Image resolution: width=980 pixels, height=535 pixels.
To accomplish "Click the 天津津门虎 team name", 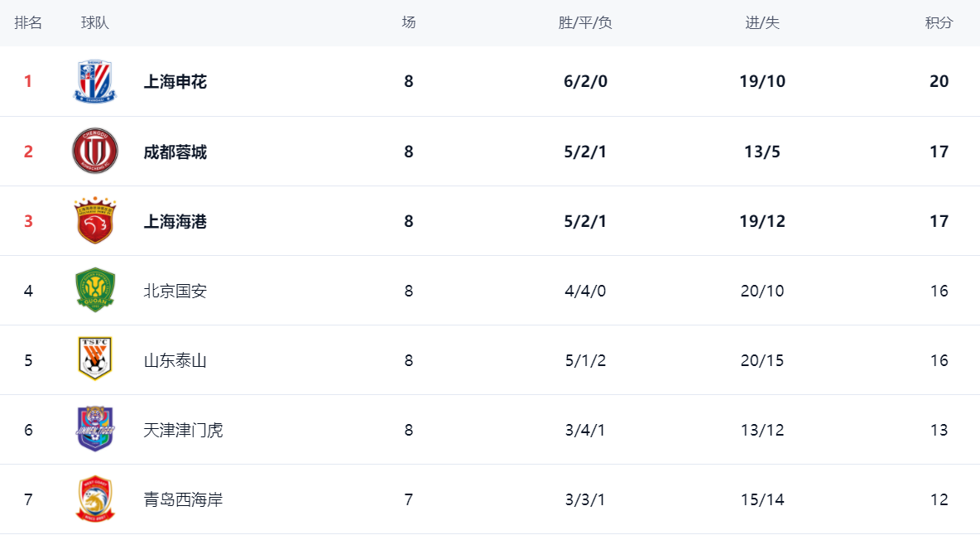I will pos(183,430).
